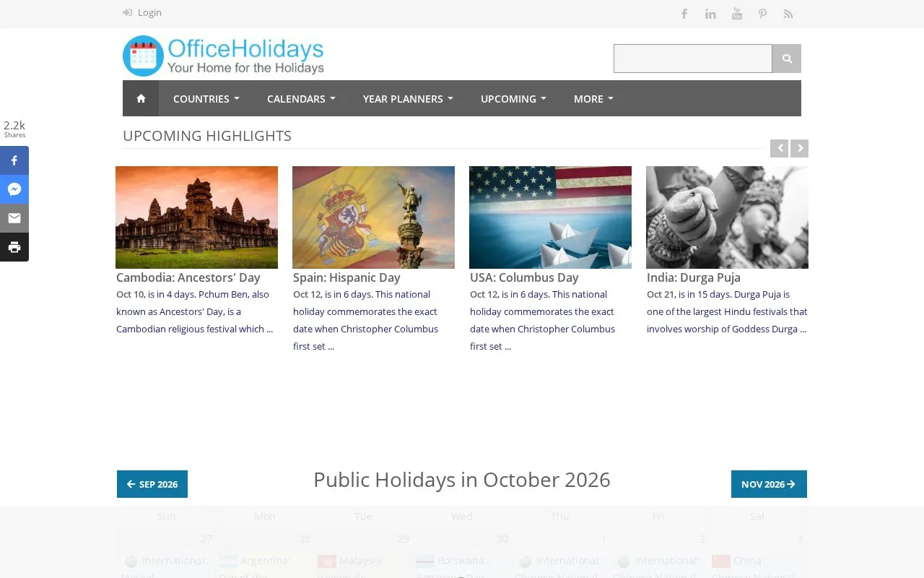
Task: Click the Durga Puja black-and-white thumbnail
Action: 727,217
